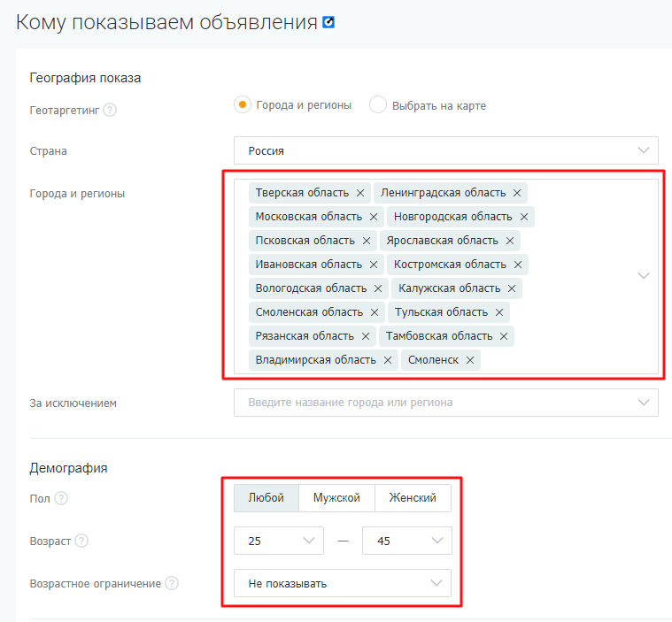Select Любой gender option
The height and width of the screenshot is (622, 672).
tap(266, 498)
